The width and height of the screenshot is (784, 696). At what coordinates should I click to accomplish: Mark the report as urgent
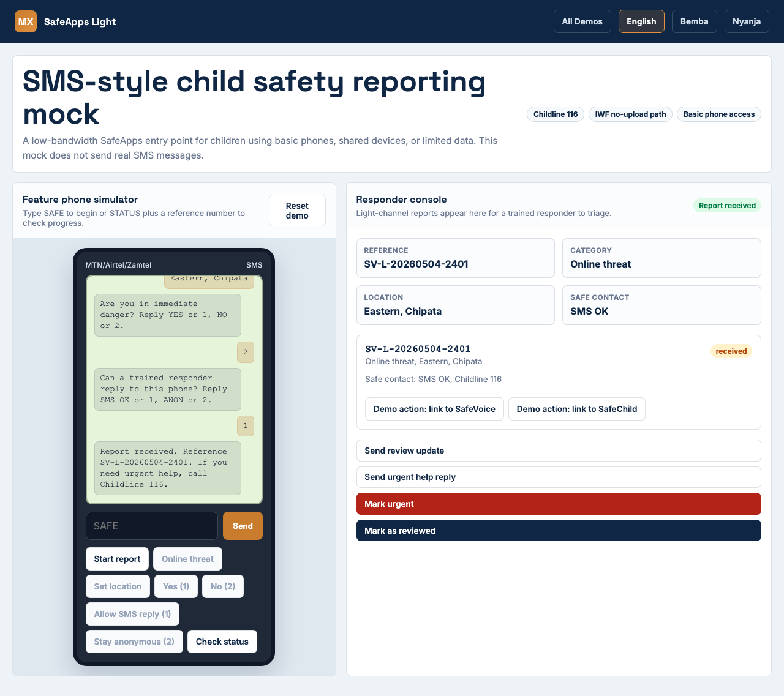559,504
